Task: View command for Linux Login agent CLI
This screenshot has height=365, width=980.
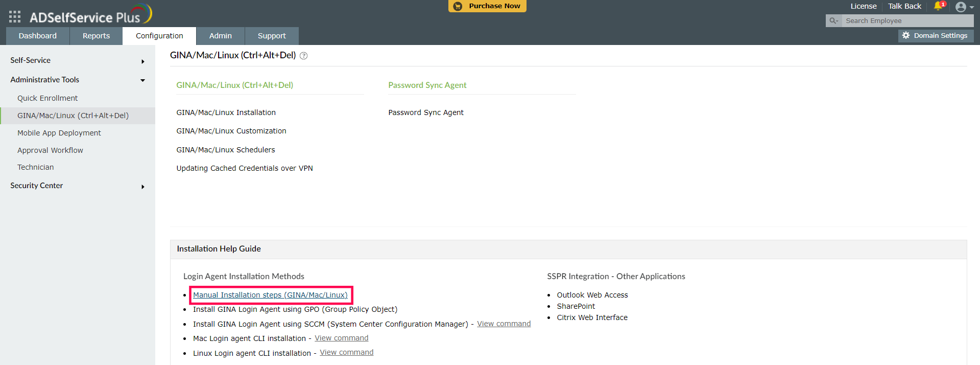Action: [x=347, y=352]
